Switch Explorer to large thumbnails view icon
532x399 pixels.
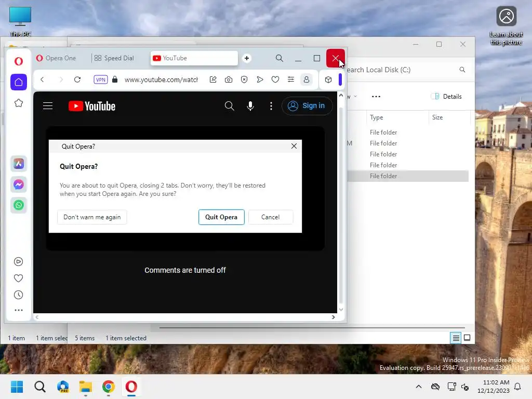pos(467,338)
